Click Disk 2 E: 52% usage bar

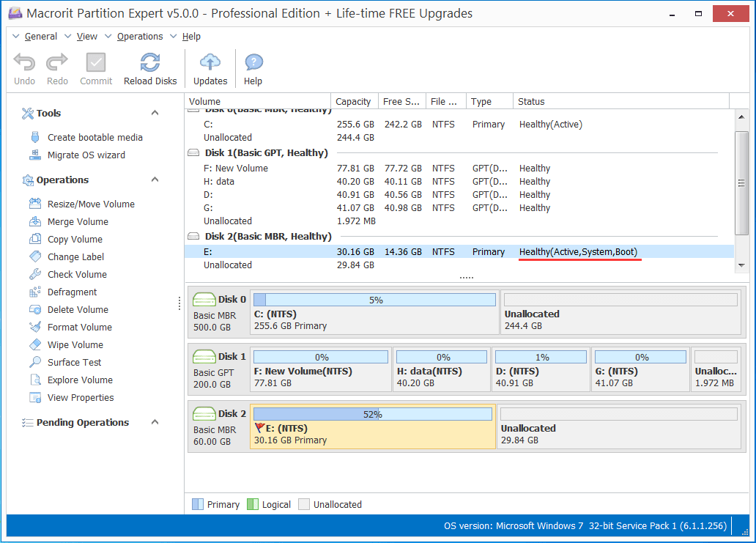(373, 414)
